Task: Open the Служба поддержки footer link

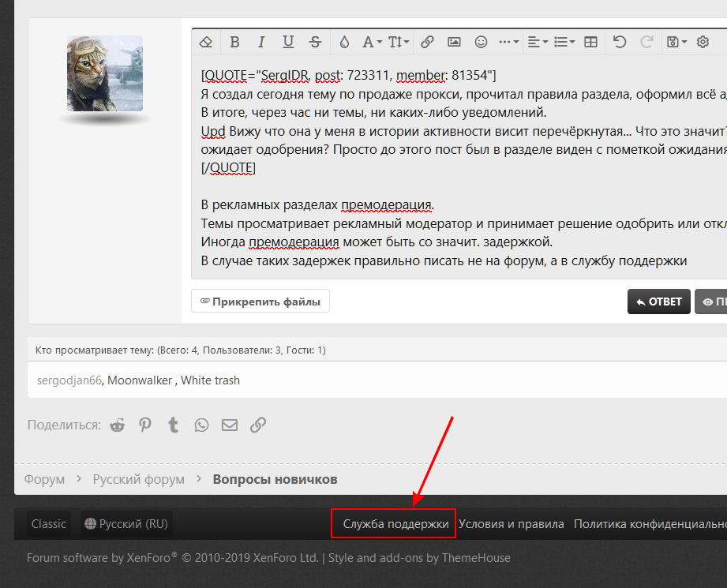Action: pyautogui.click(x=395, y=524)
